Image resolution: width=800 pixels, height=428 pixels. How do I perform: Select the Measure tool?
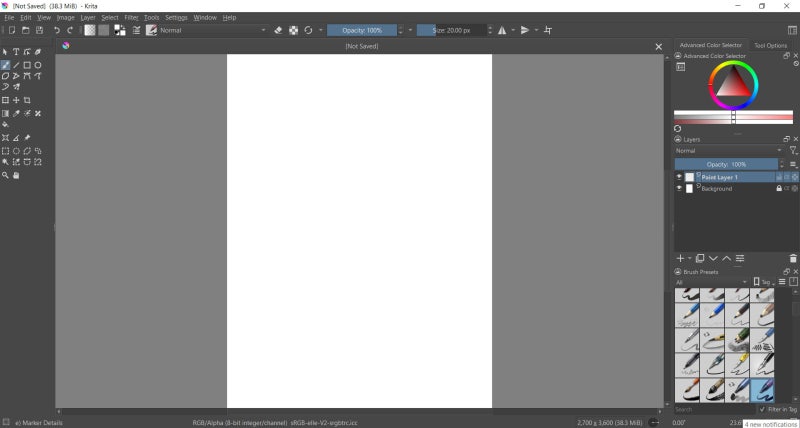tap(16, 138)
